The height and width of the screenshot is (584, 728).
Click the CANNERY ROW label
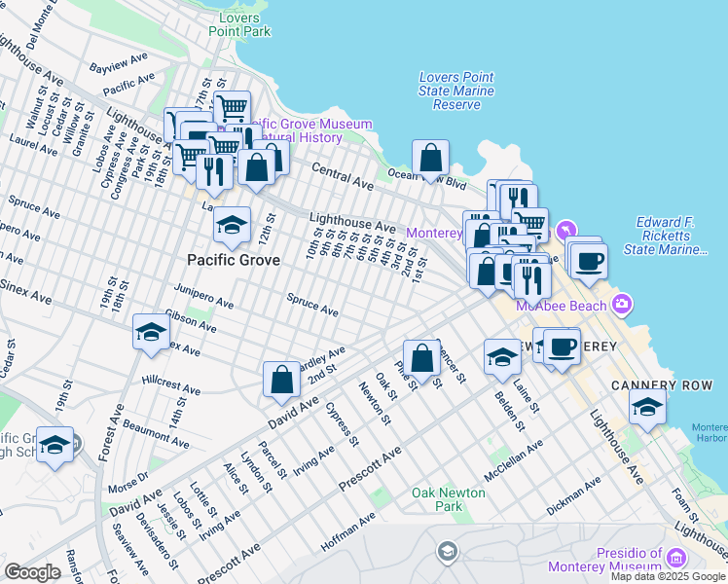[662, 385]
